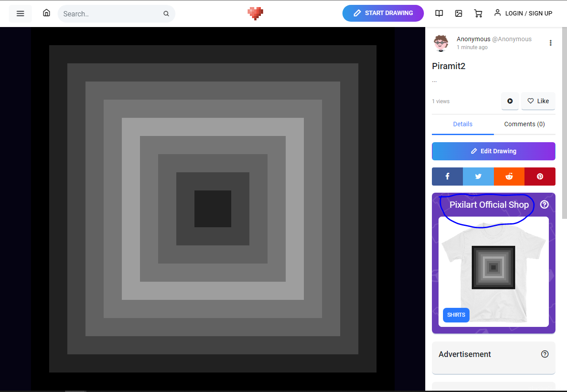Switch to the Comments (0) tab

(524, 124)
